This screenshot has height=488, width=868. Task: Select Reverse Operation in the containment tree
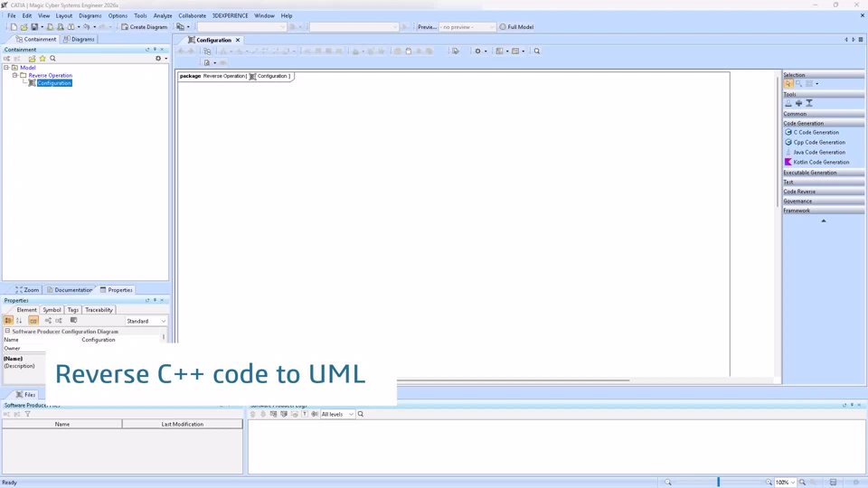click(x=51, y=75)
